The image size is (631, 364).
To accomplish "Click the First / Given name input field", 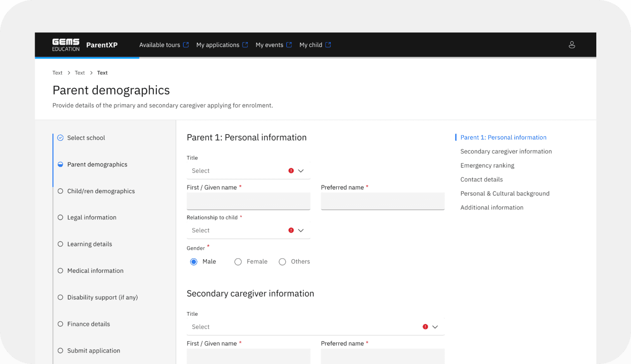I will click(x=248, y=201).
